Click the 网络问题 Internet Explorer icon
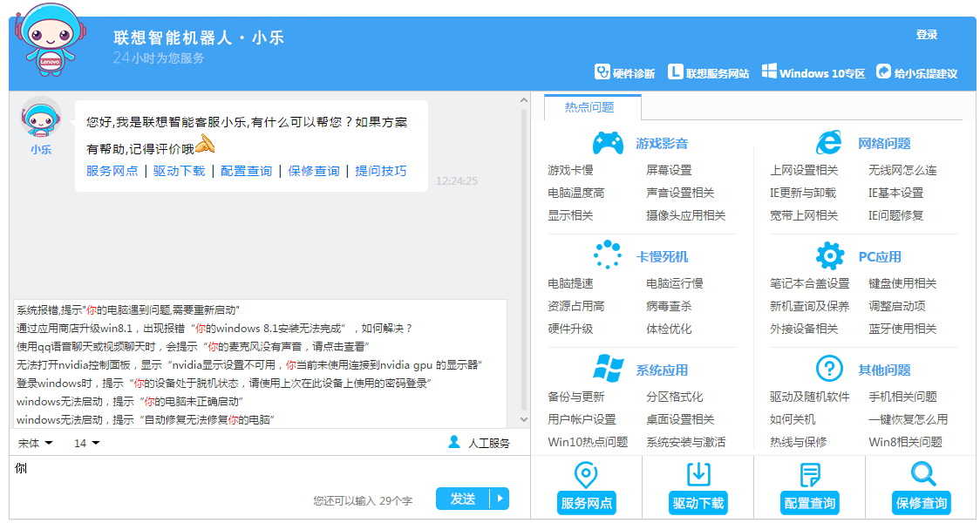 829,143
